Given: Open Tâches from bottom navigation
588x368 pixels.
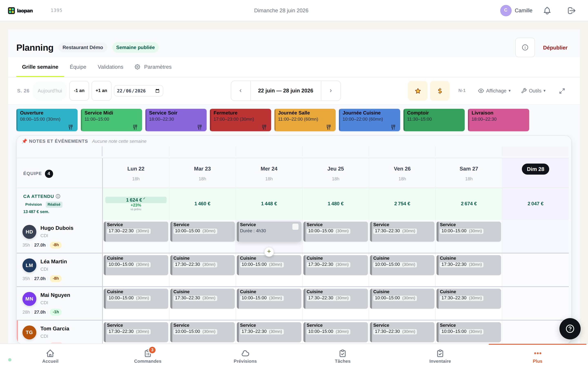Looking at the screenshot, I should tap(343, 356).
